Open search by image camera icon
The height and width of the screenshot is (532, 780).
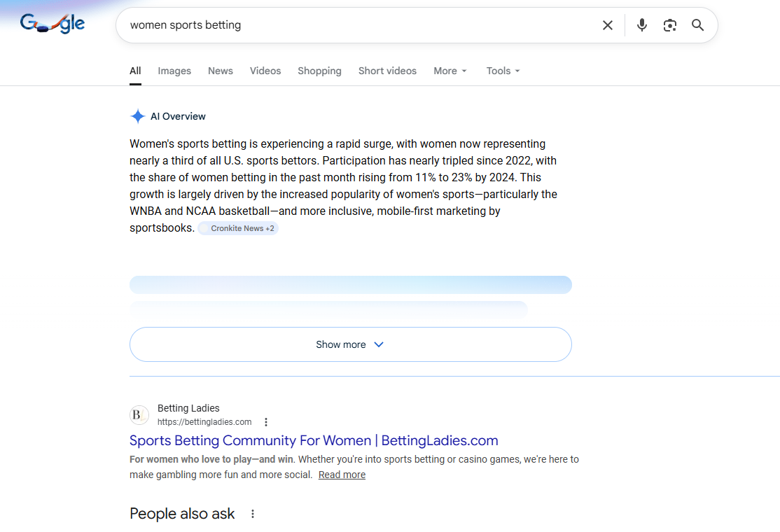pos(670,25)
